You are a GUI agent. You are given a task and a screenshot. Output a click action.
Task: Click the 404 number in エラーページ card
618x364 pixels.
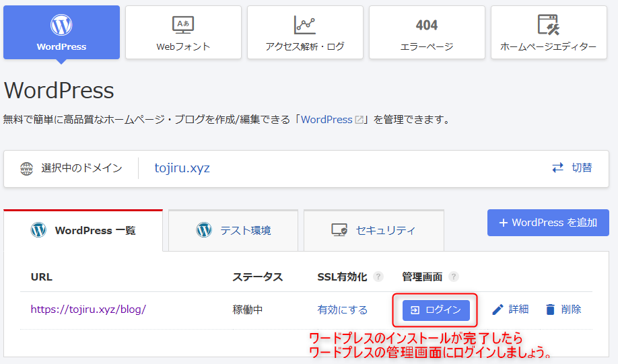click(x=426, y=25)
